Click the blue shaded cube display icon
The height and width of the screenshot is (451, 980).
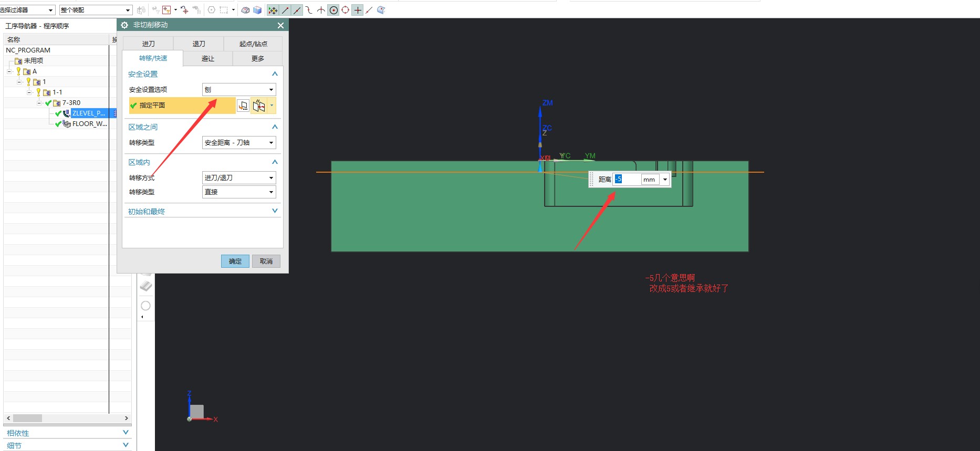(x=257, y=10)
